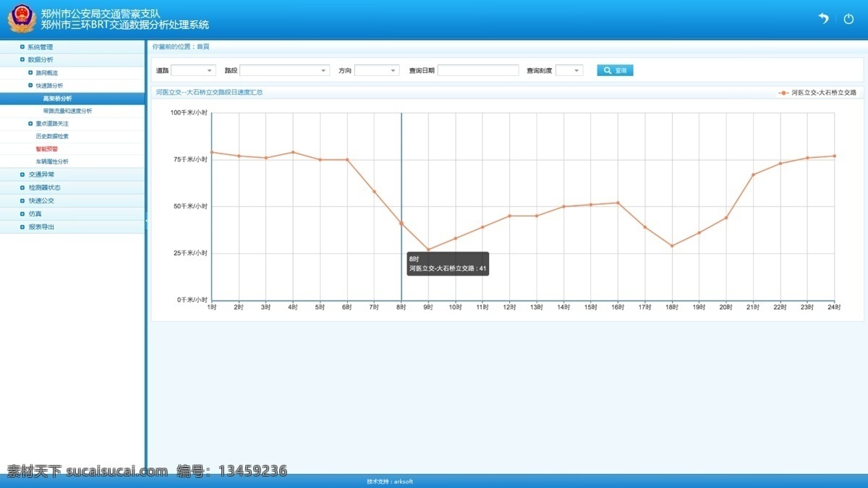Open the 道路 dropdown list

click(x=194, y=70)
